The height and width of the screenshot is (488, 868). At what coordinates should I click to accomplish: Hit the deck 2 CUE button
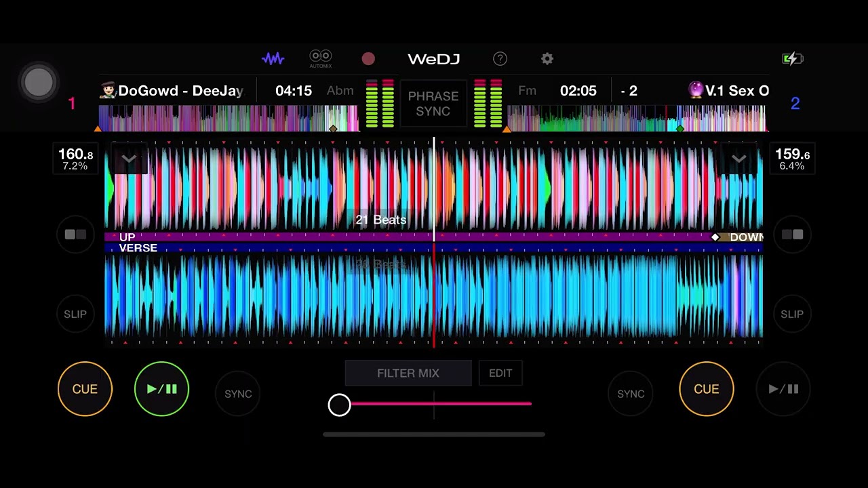[707, 389]
